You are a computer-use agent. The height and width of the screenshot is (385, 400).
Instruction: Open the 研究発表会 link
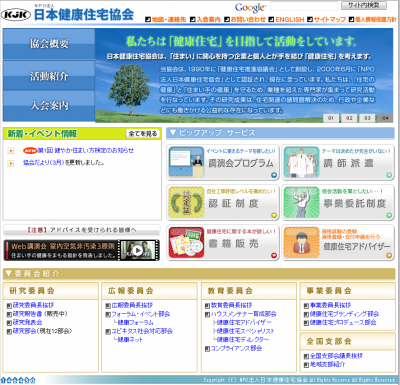[27, 323]
